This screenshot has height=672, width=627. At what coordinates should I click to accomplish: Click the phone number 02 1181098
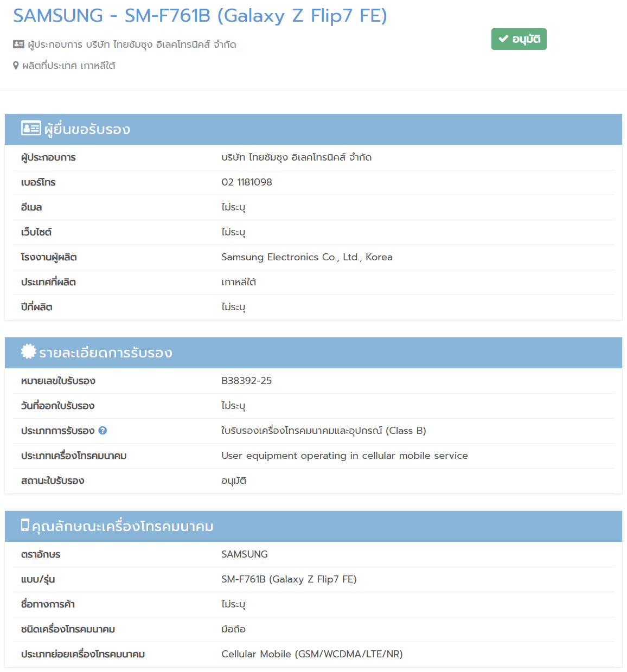[x=246, y=182]
